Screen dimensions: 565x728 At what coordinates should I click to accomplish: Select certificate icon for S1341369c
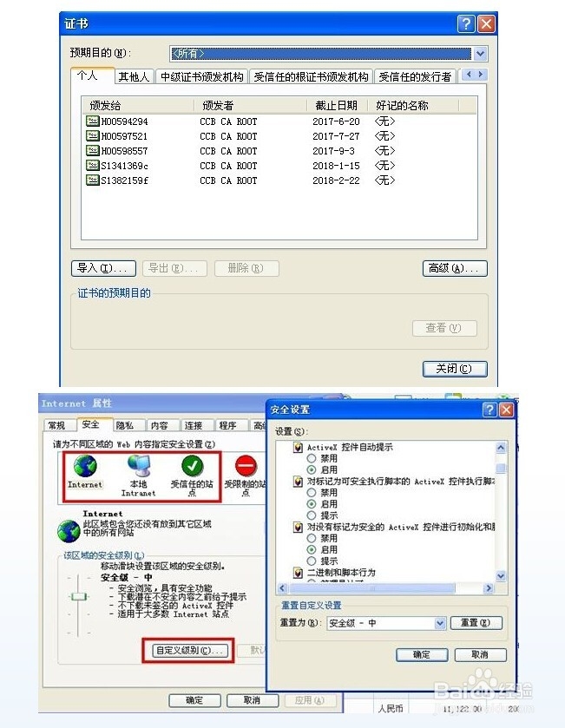[92, 165]
